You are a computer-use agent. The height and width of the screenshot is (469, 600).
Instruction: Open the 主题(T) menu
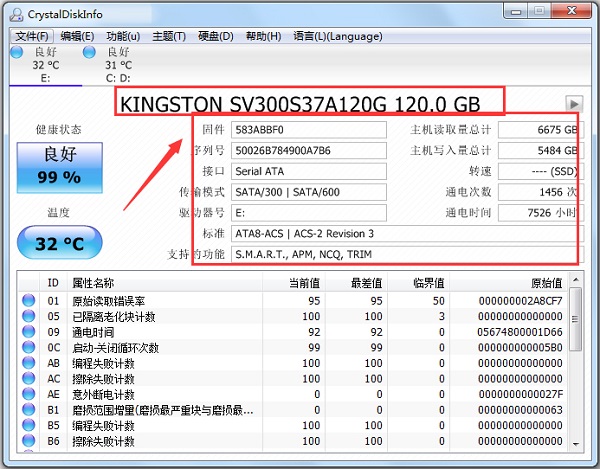pyautogui.click(x=169, y=36)
